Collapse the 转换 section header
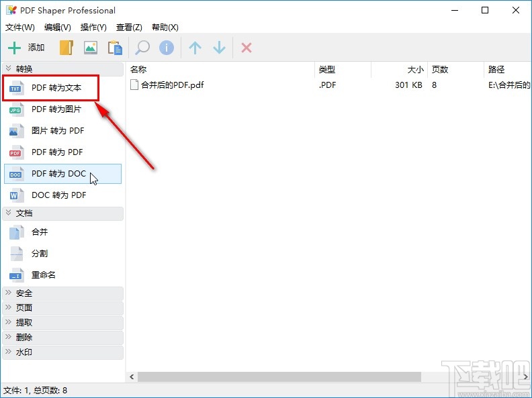 (62, 69)
